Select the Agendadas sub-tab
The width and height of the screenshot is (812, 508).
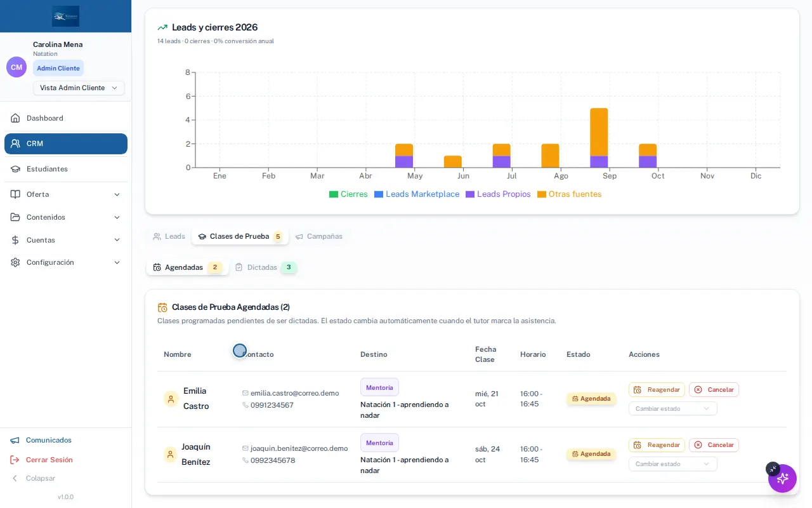[187, 267]
